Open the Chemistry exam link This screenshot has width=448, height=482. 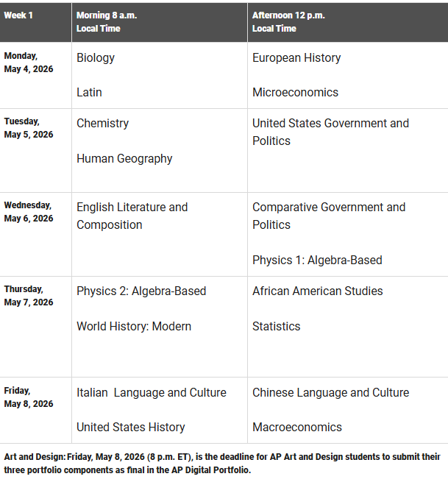[x=102, y=123]
